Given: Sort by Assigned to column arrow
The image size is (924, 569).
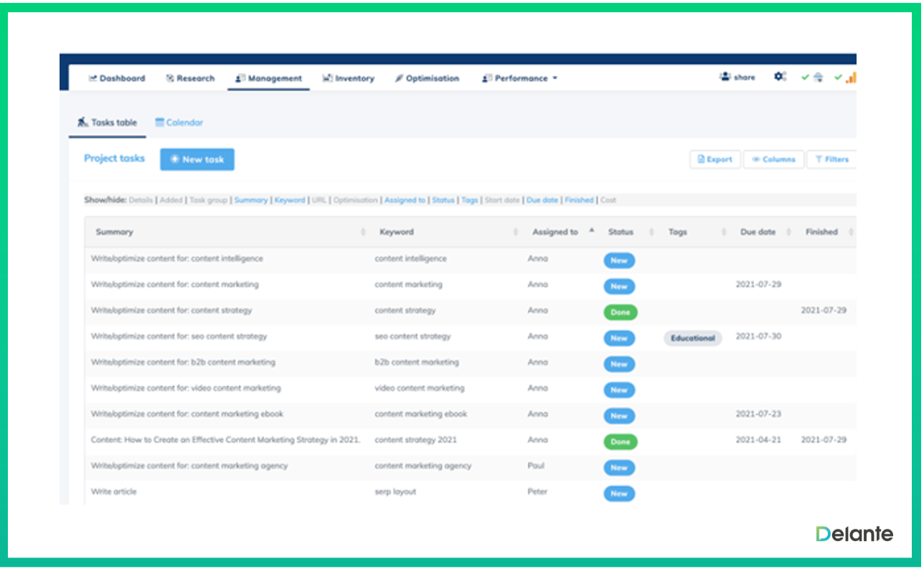Looking at the screenshot, I should (x=592, y=230).
